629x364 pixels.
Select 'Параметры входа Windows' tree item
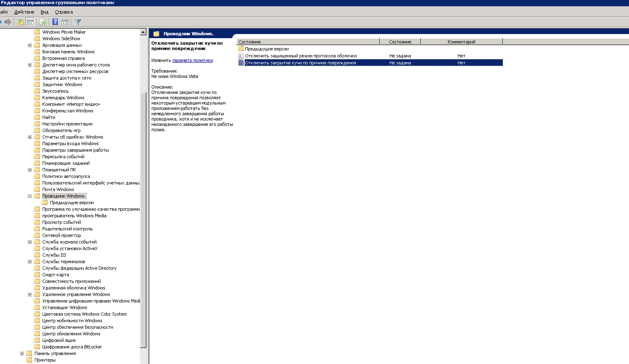[x=70, y=143]
